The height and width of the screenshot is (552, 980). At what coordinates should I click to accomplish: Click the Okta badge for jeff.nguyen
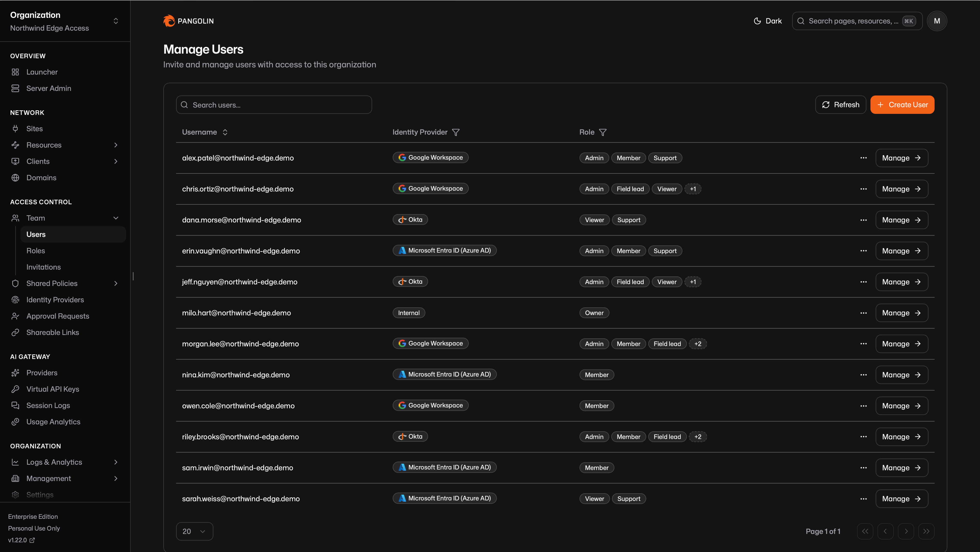pos(410,282)
